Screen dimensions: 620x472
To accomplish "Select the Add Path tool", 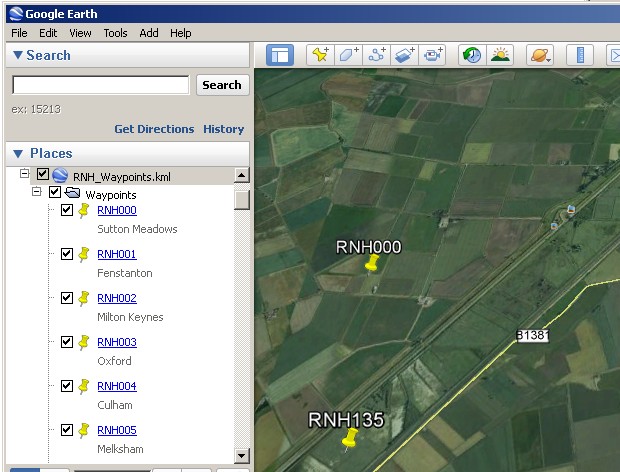I will pyautogui.click(x=377, y=55).
